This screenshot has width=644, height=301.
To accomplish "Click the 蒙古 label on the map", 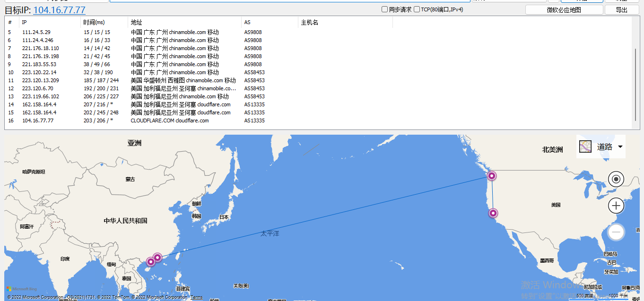I will coord(130,180).
